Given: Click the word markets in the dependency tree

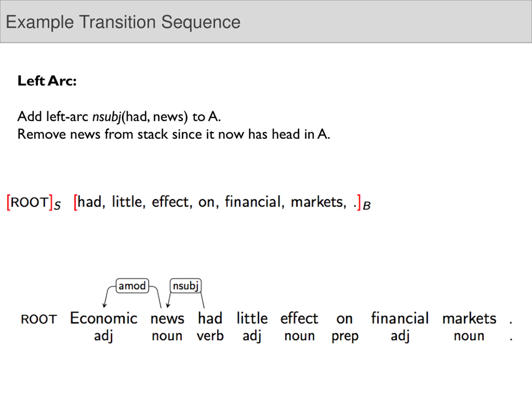Looking at the screenshot, I should click(x=469, y=318).
